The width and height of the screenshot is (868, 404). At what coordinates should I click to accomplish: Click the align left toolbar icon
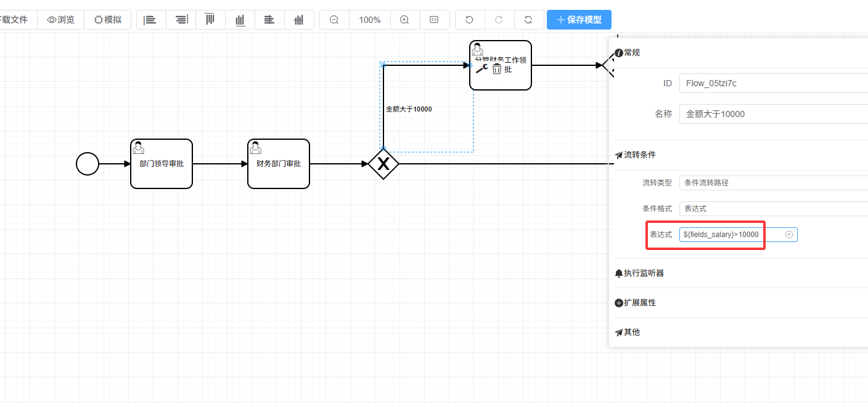[x=150, y=20]
